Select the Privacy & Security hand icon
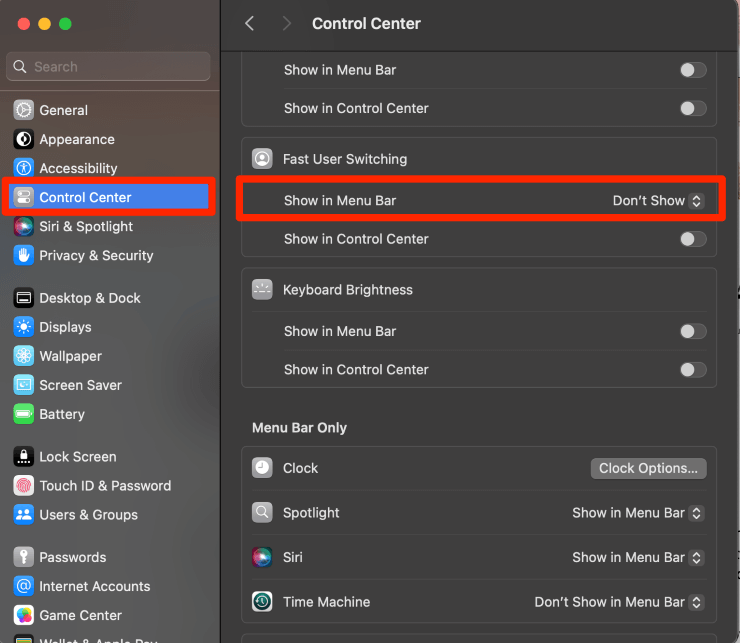 pyautogui.click(x=23, y=256)
